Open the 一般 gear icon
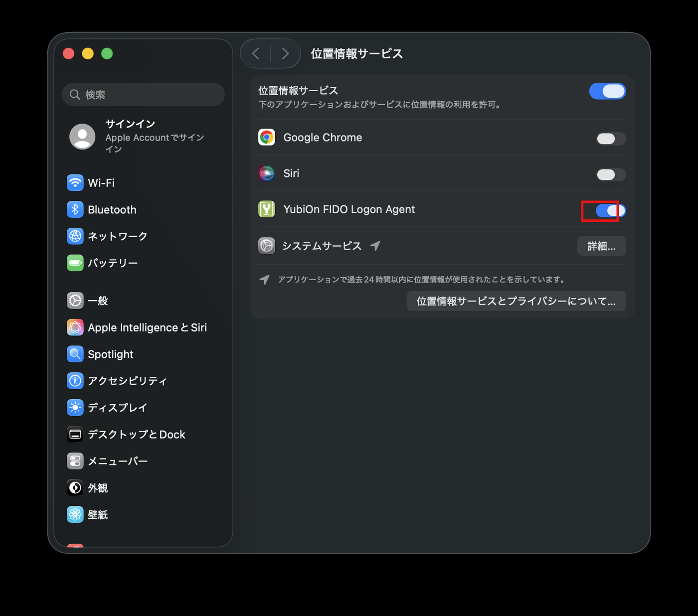The height and width of the screenshot is (616, 698). pyautogui.click(x=75, y=301)
